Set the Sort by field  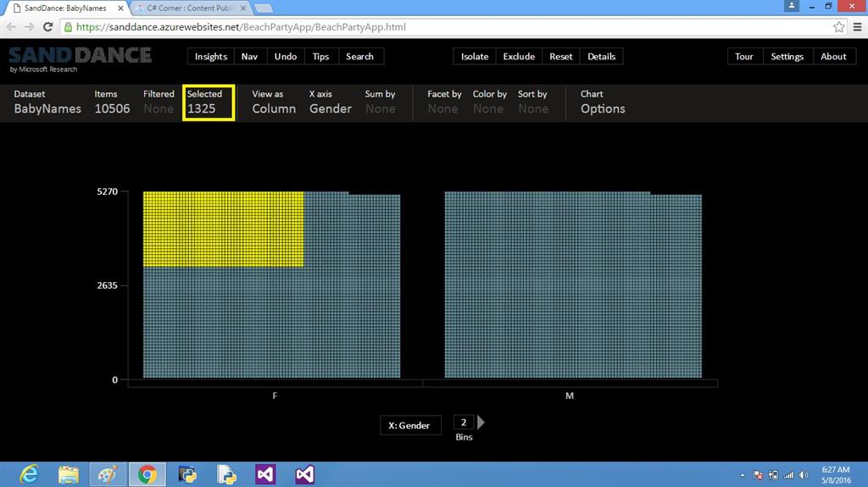[x=532, y=102]
